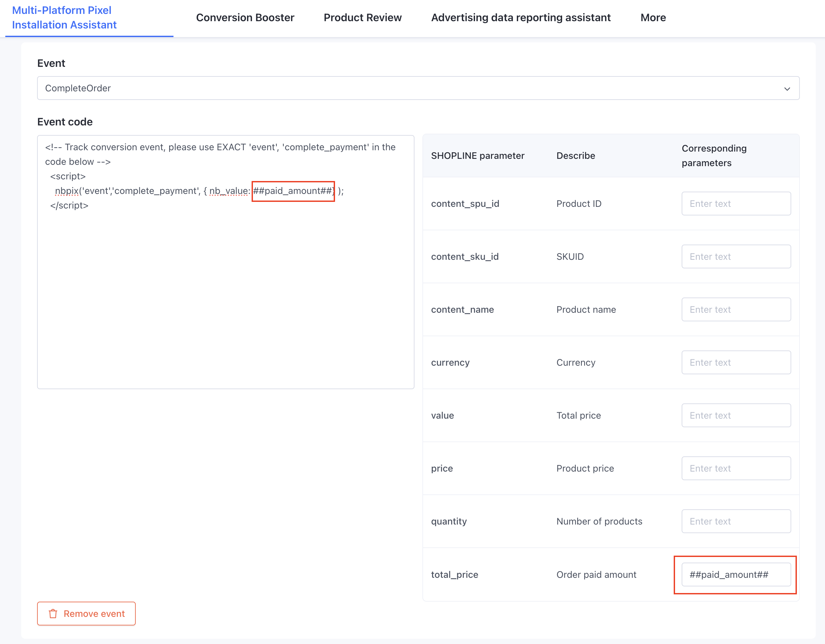
Task: Expand the Event dropdown chevron
Action: [787, 89]
